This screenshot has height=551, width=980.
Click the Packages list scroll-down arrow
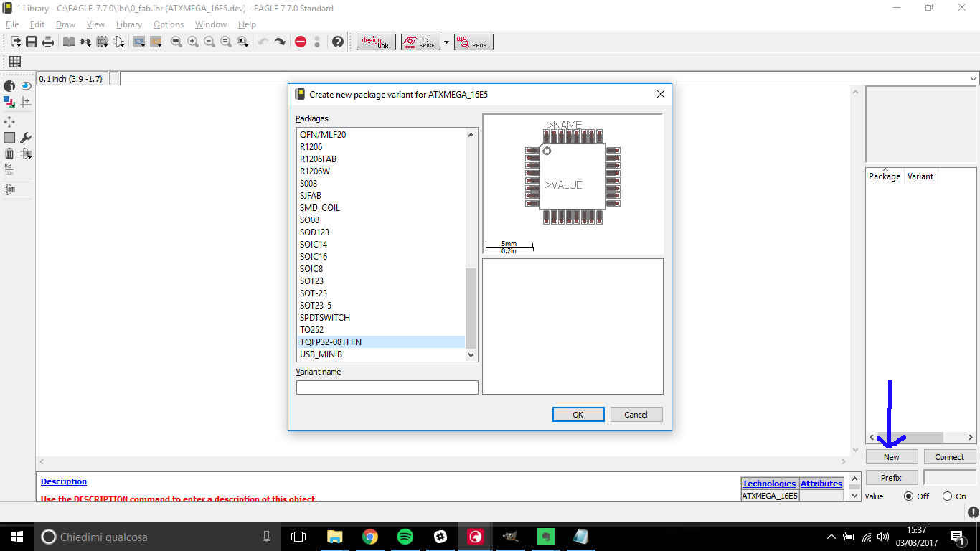[x=471, y=354]
